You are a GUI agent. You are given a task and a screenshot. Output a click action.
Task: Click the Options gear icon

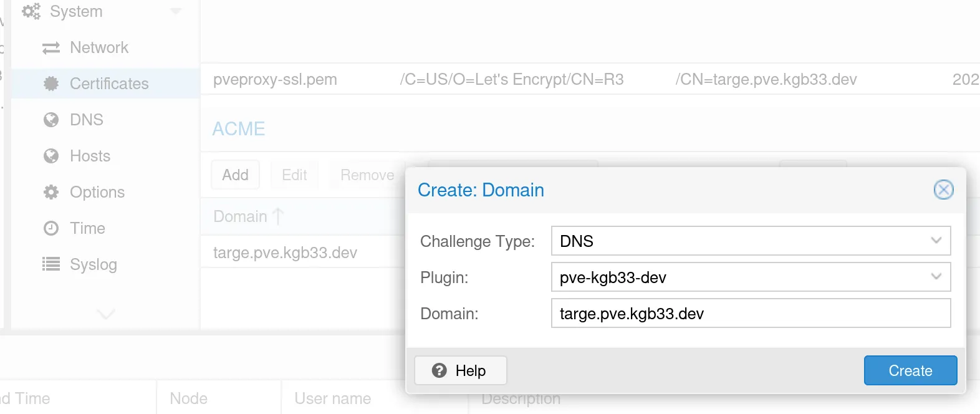(51, 192)
